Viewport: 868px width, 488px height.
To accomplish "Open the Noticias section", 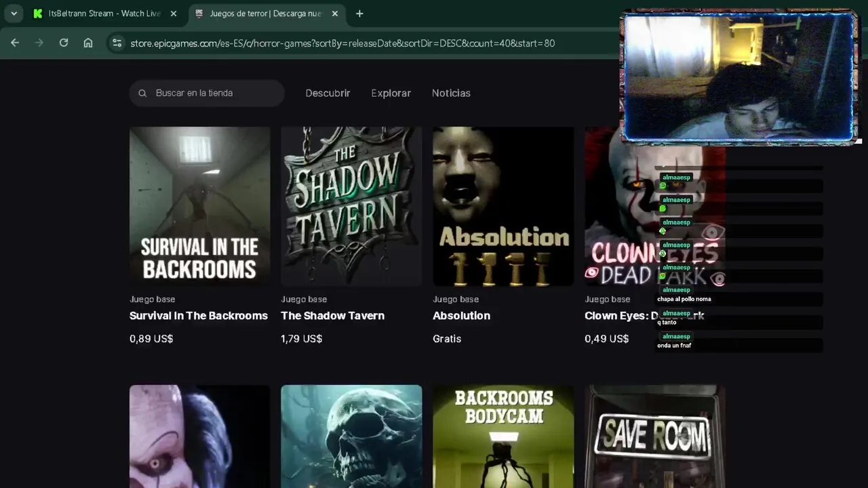I will [451, 93].
